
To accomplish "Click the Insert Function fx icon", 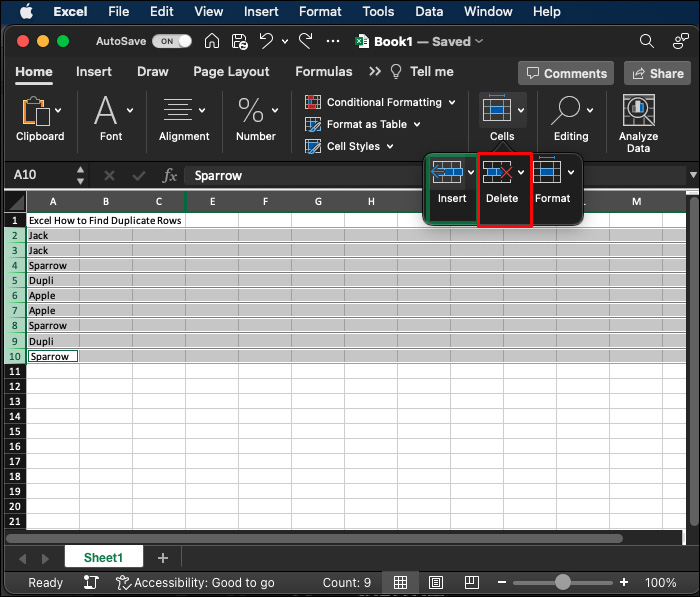I will (170, 175).
